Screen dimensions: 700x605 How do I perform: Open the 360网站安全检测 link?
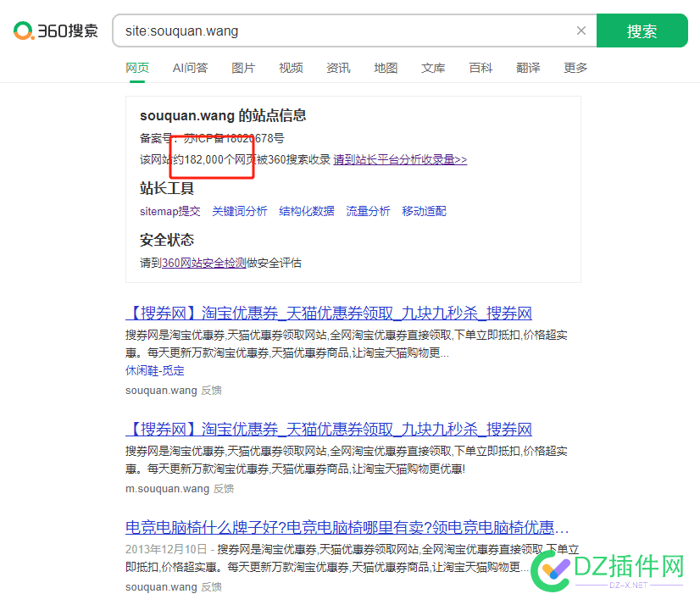[204, 263]
